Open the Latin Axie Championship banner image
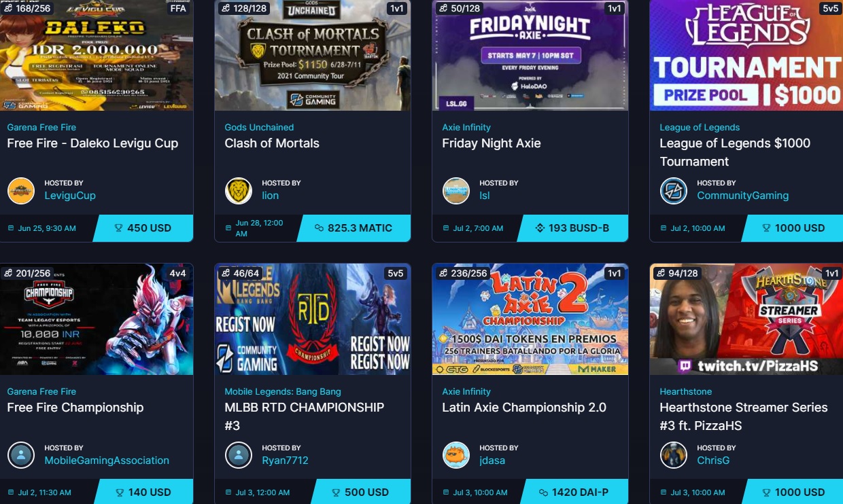 pos(530,319)
